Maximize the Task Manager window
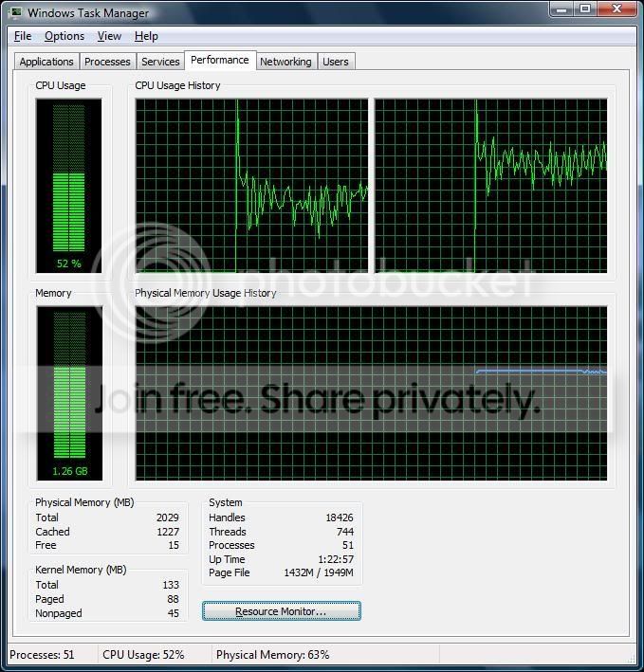Viewport: 644px width, 672px height. (x=585, y=9)
